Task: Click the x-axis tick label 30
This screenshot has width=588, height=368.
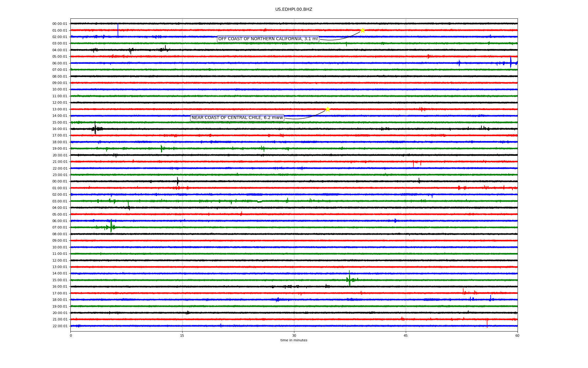Action: 294,335
